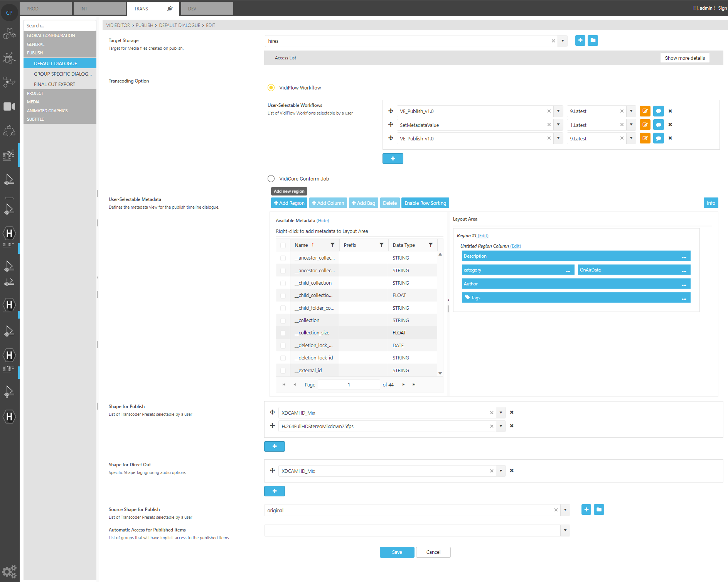Check the __collection metadata row checkbox
The width and height of the screenshot is (728, 582).
[x=283, y=320]
